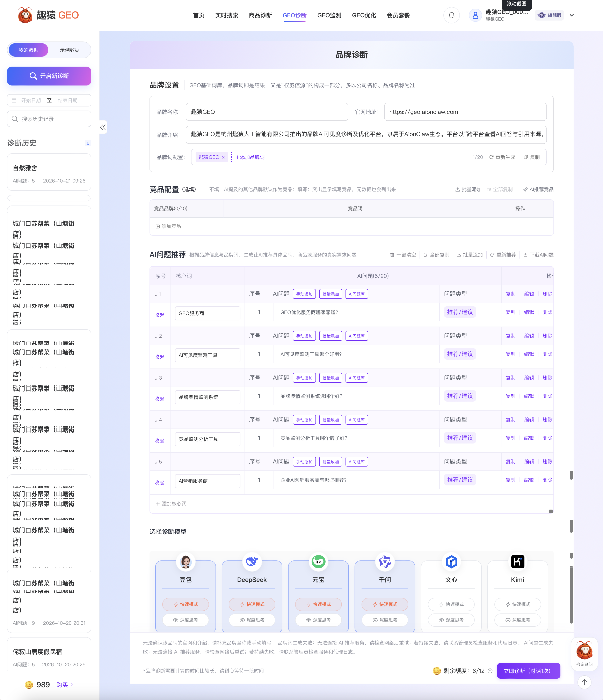This screenshot has height=700, width=603.
Task: Toggle 快速模式 for 豆包
Action: pos(186,604)
